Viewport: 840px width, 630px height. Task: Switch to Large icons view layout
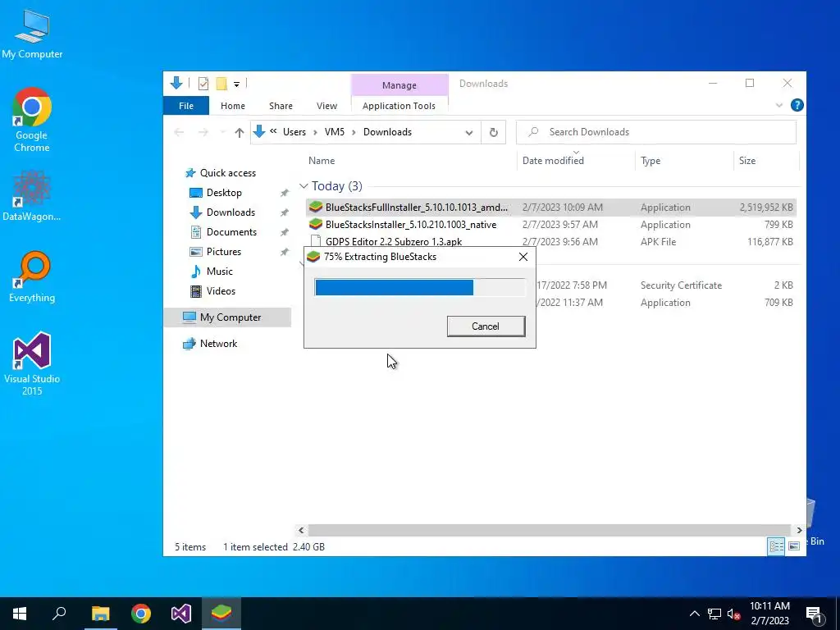tap(794, 546)
